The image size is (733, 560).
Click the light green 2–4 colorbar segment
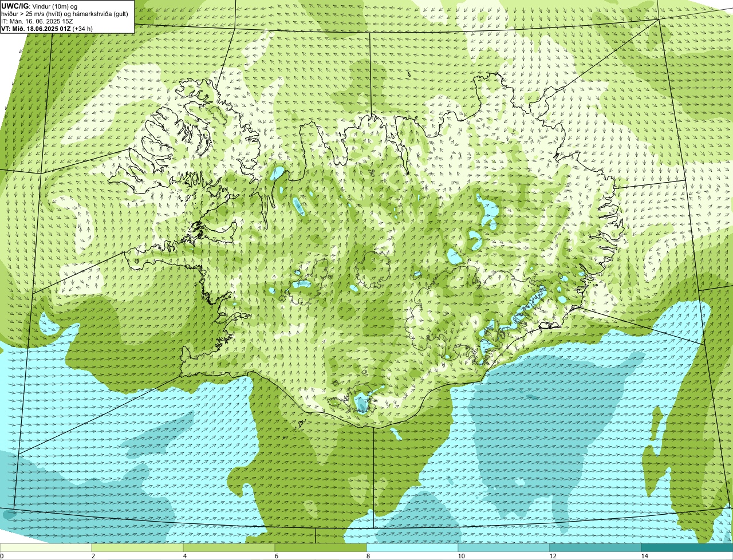(137, 547)
